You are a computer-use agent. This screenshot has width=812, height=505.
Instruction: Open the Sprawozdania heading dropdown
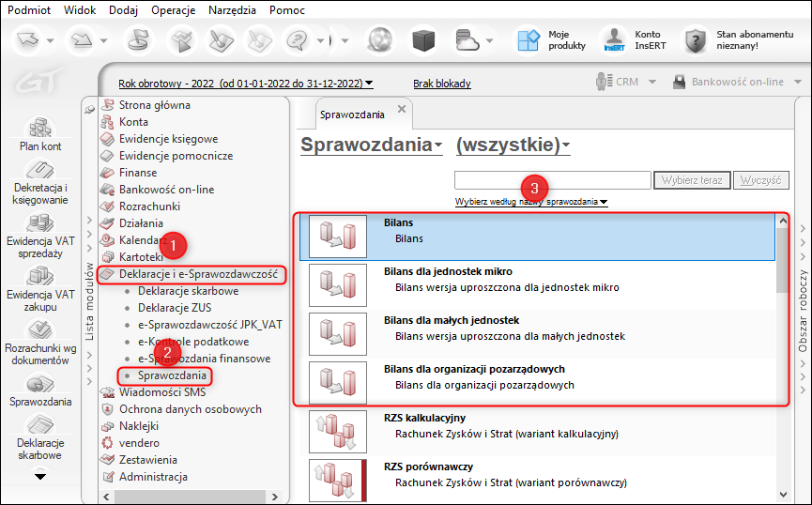tap(372, 145)
